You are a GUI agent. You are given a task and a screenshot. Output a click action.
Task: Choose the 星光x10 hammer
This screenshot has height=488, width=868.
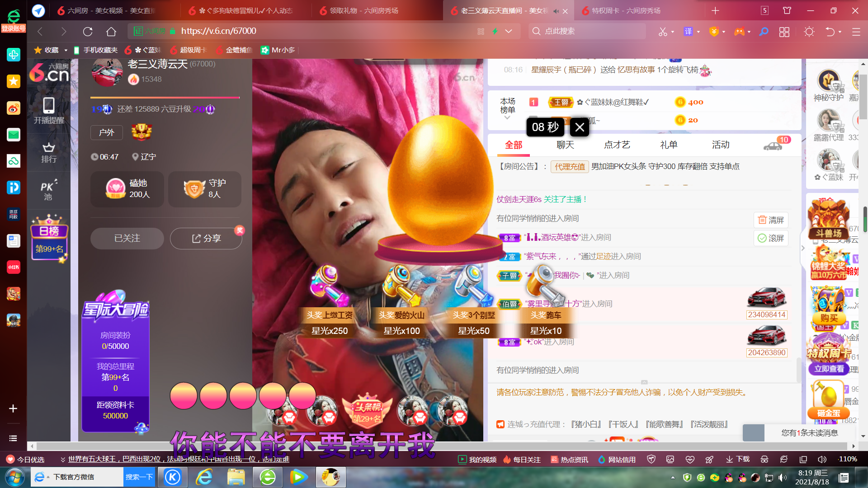546,300
